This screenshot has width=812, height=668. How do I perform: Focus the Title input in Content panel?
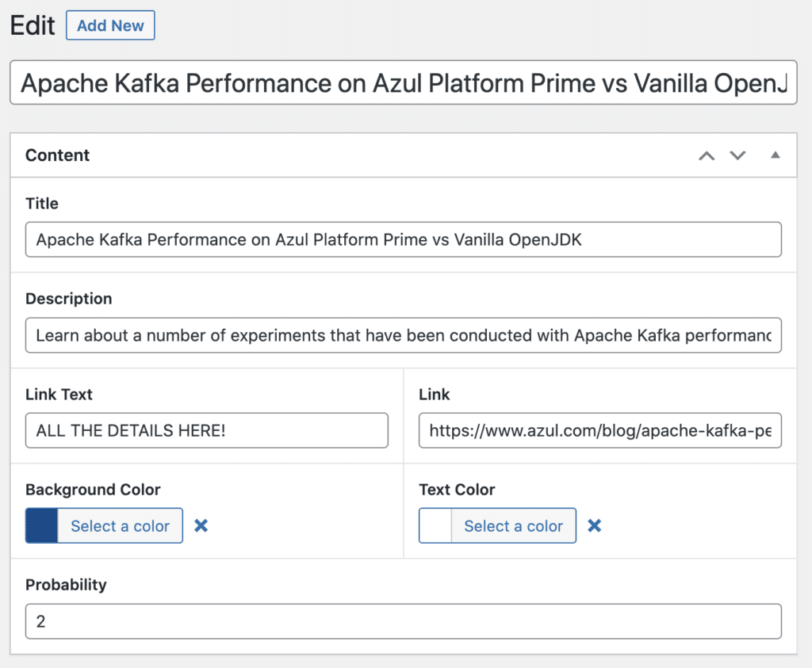[x=404, y=239]
